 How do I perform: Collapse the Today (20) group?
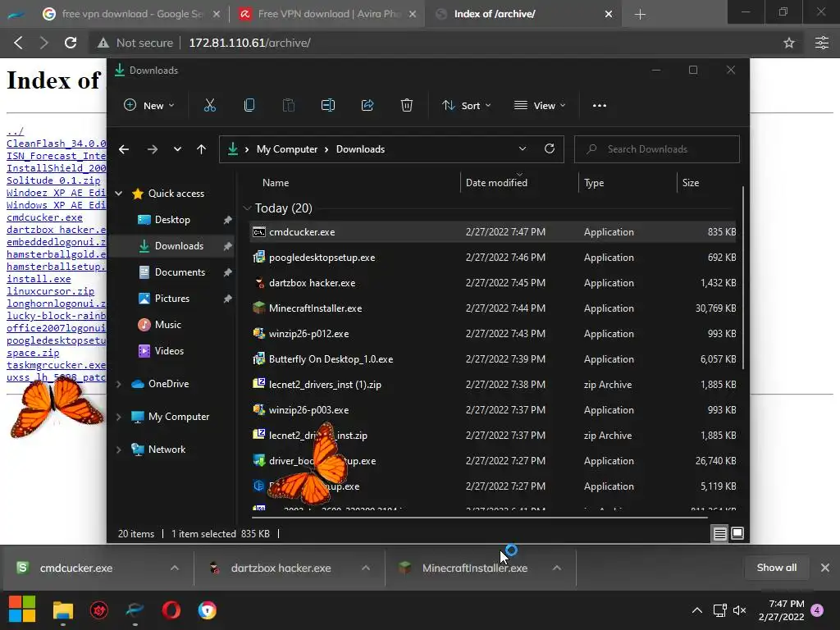point(247,208)
